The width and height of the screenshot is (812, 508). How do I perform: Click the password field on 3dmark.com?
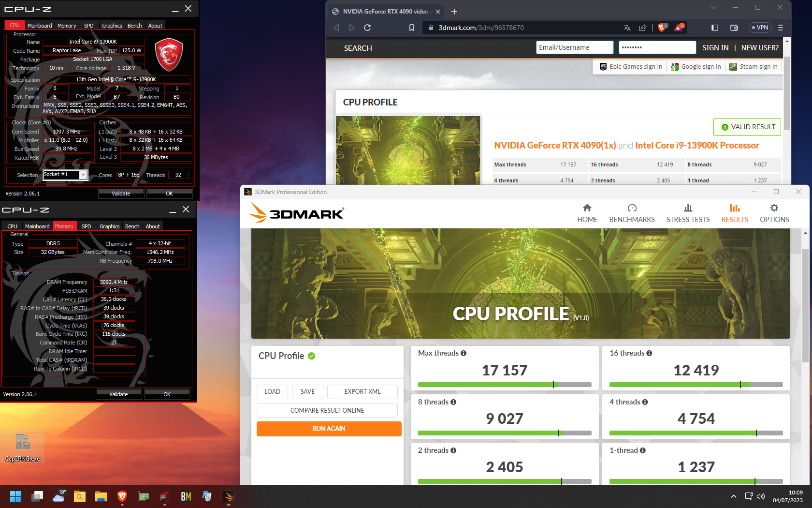coord(657,47)
